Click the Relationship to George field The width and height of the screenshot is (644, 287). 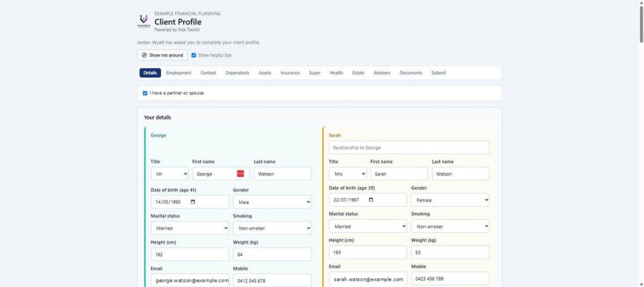tap(409, 147)
